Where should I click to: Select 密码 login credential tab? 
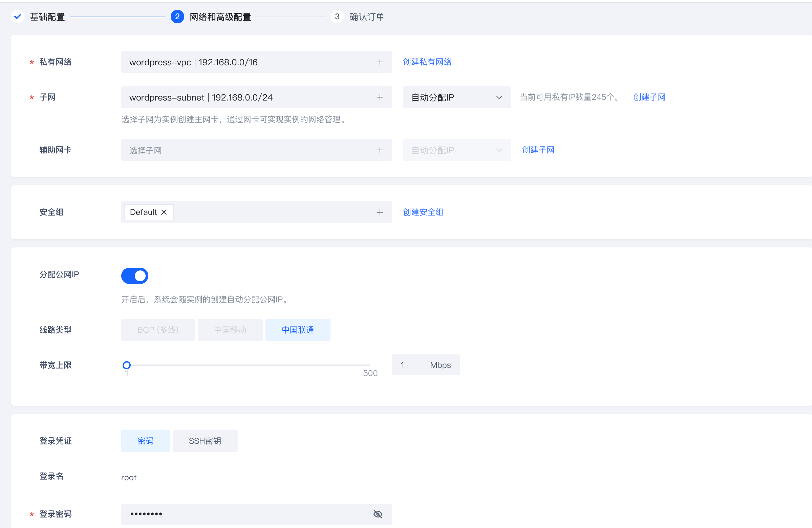tap(145, 441)
